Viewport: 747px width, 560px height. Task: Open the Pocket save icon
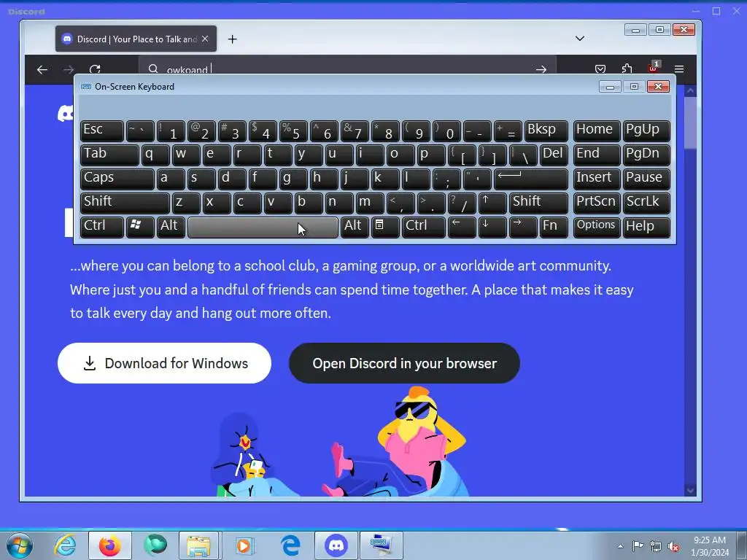pos(600,69)
